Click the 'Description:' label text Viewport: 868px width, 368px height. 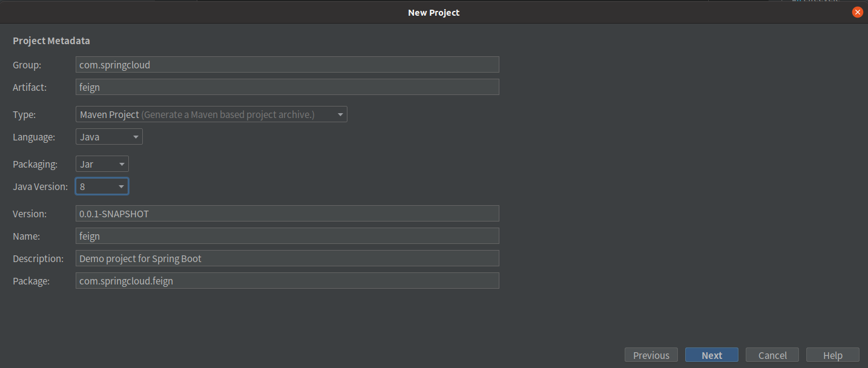tap(38, 258)
